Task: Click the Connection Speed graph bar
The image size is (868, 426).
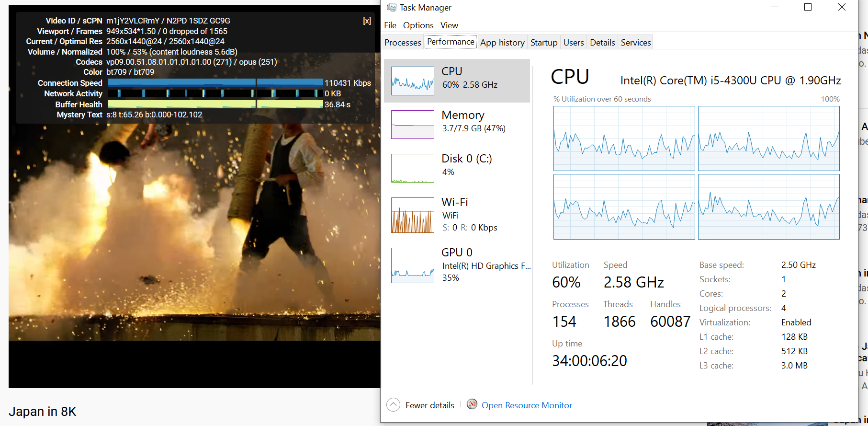Action: pyautogui.click(x=215, y=82)
